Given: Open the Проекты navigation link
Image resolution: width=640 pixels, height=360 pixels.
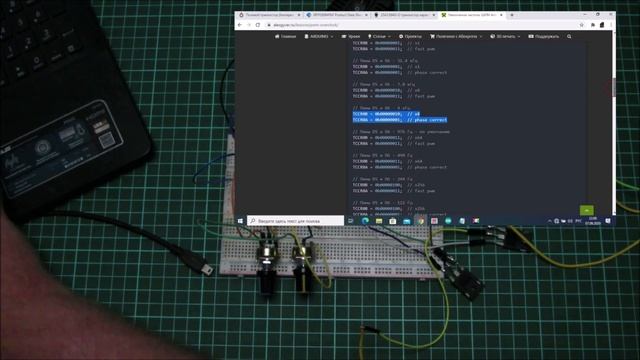Looking at the screenshot, I should (x=410, y=36).
